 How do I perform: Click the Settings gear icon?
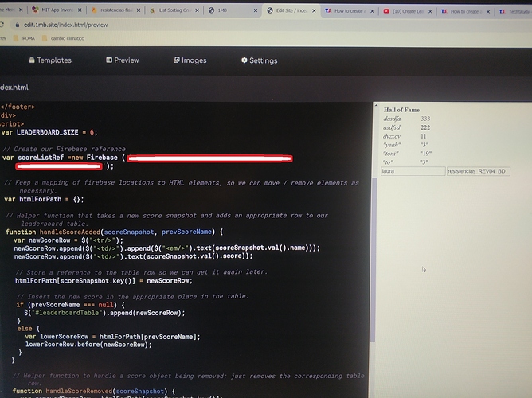tap(244, 60)
